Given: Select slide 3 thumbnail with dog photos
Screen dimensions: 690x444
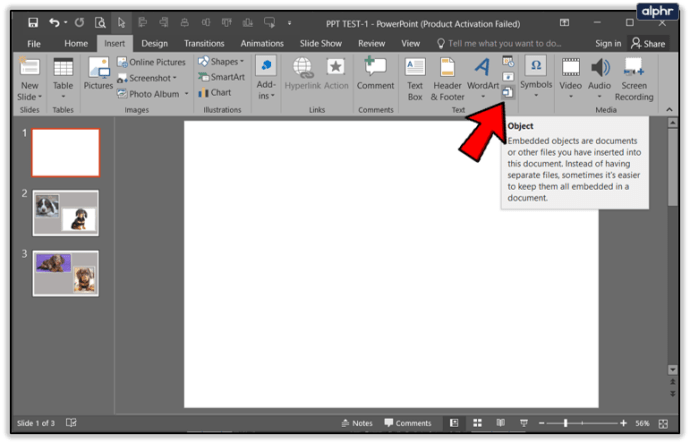Looking at the screenshot, I should tap(66, 273).
